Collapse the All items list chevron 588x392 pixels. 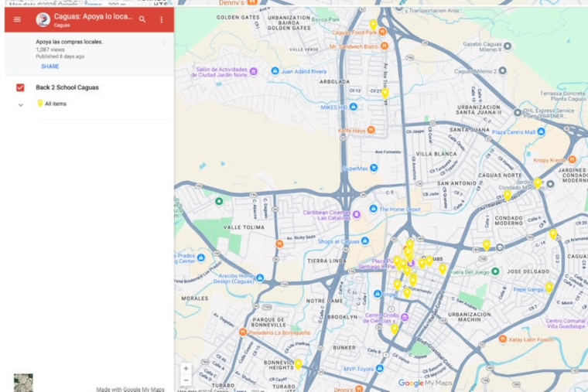[21, 105]
